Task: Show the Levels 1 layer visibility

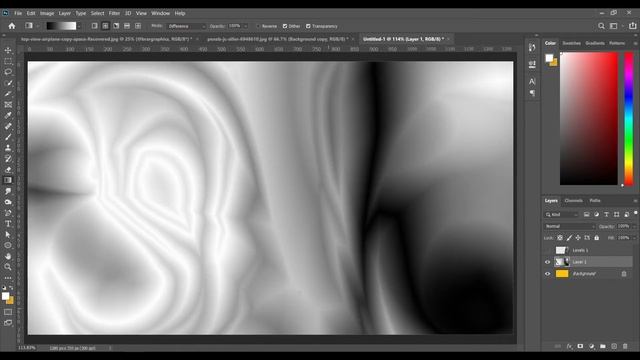Action: (547, 250)
